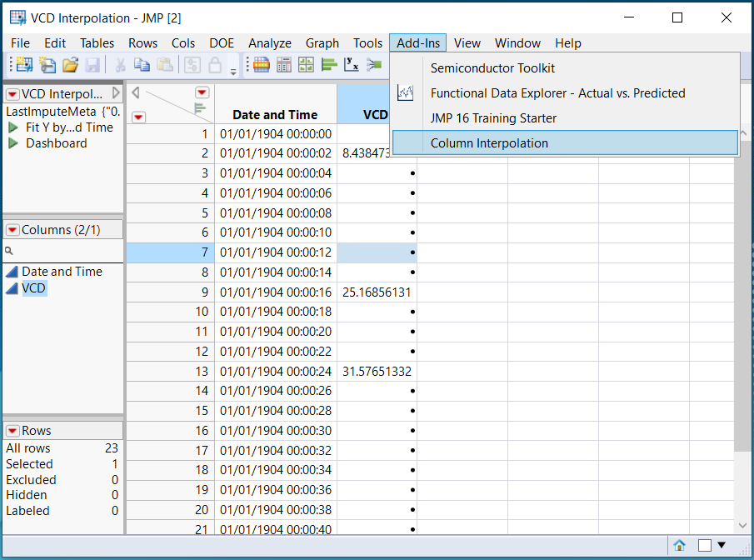
Task: Save the table with the Save toolbar icon
Action: point(93,64)
